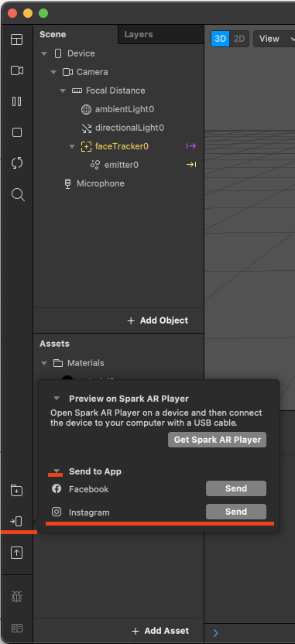
Task: Send the effect to Instagram
Action: tap(236, 512)
